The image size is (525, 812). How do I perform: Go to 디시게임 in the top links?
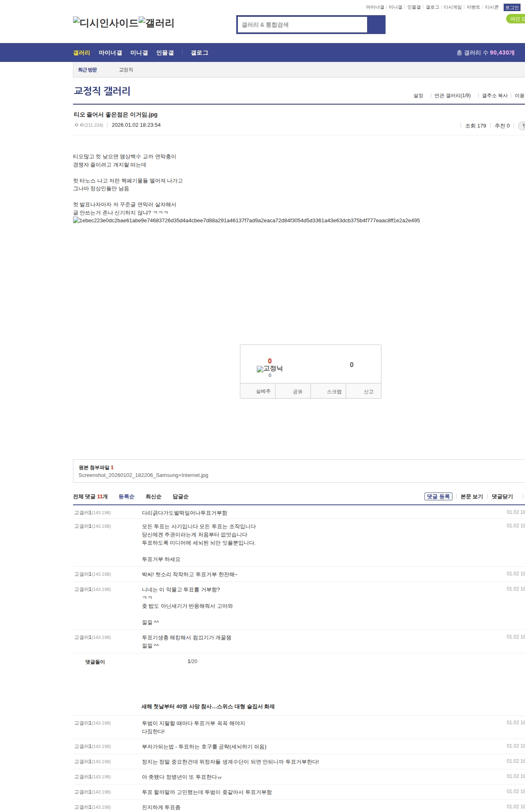tap(453, 7)
